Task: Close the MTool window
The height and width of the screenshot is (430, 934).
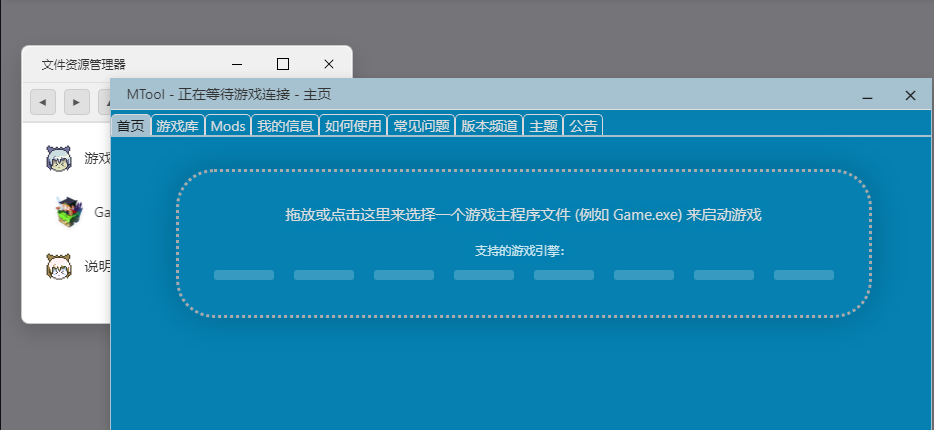Action: tap(910, 96)
